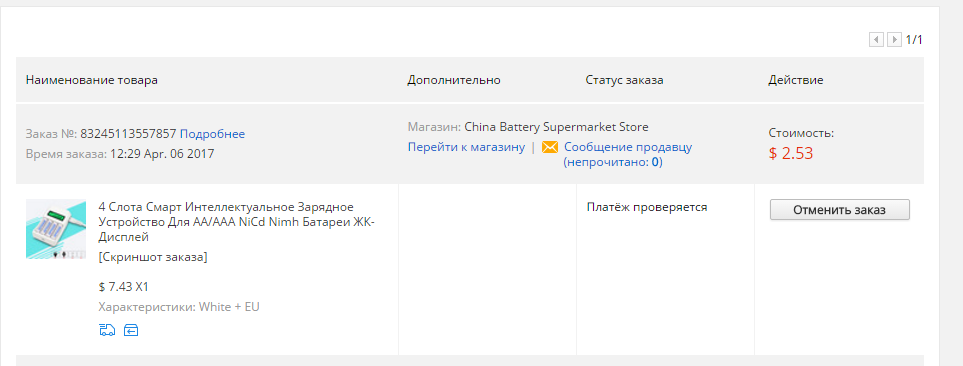Open the battery charger product thumbnail
Image resolution: width=963 pixels, height=366 pixels.
click(x=56, y=229)
